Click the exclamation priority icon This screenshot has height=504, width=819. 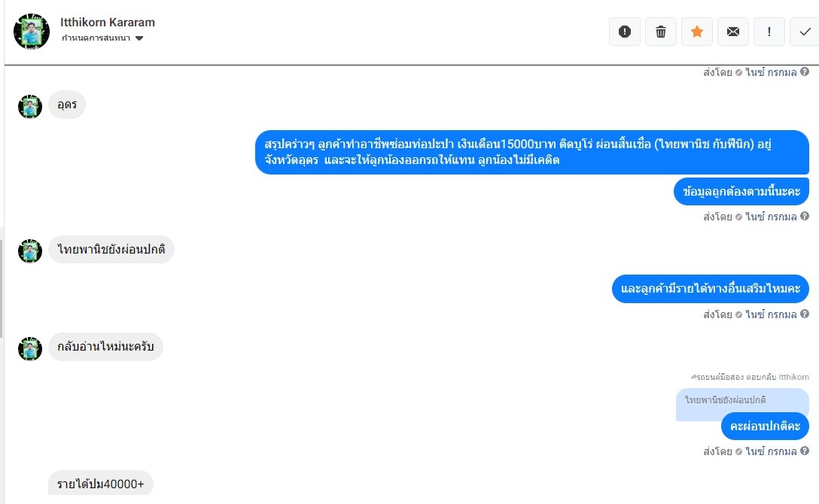pos(769,32)
